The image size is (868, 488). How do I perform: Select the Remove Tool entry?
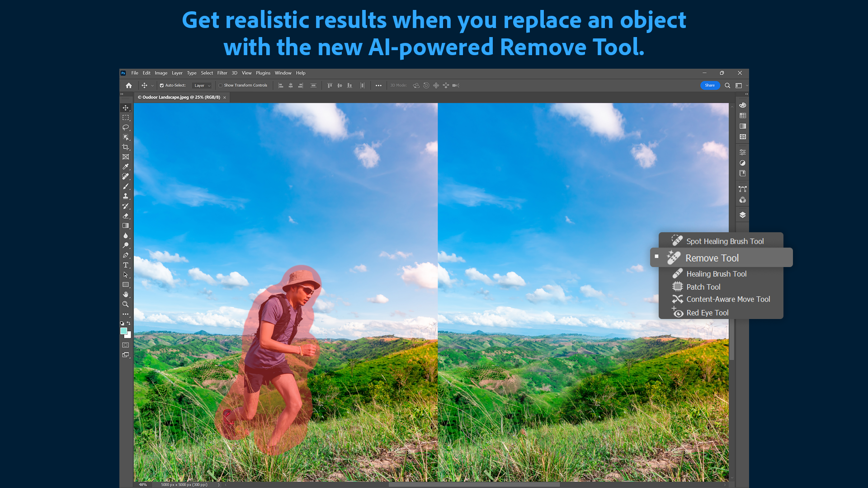click(x=712, y=258)
